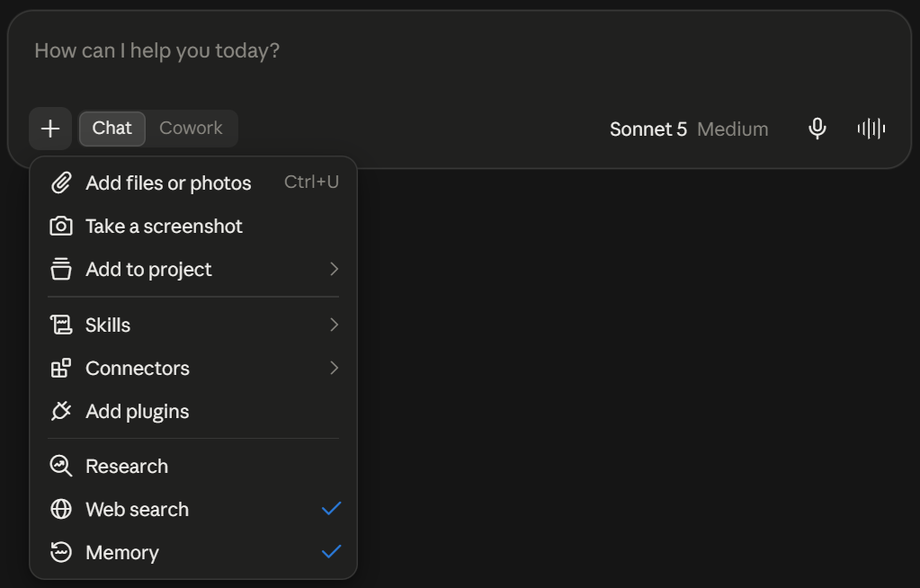Click the plug icon for plugins
The height and width of the screenshot is (588, 920).
click(x=61, y=412)
